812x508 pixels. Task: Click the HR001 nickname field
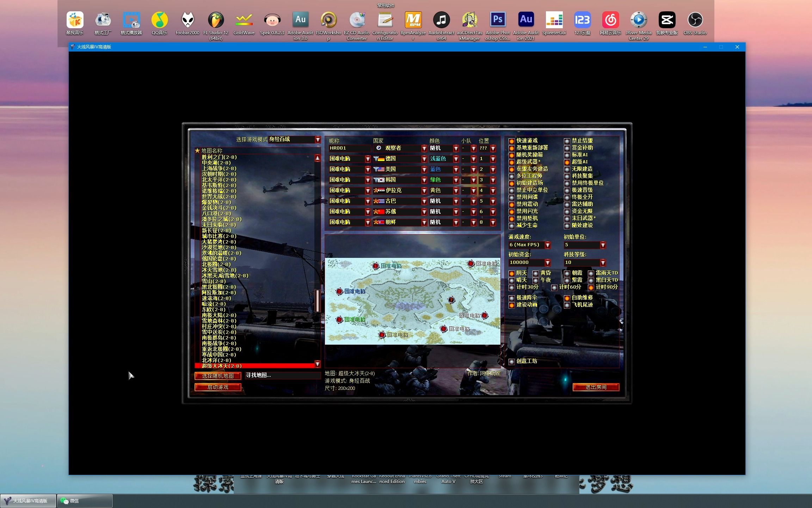click(349, 148)
